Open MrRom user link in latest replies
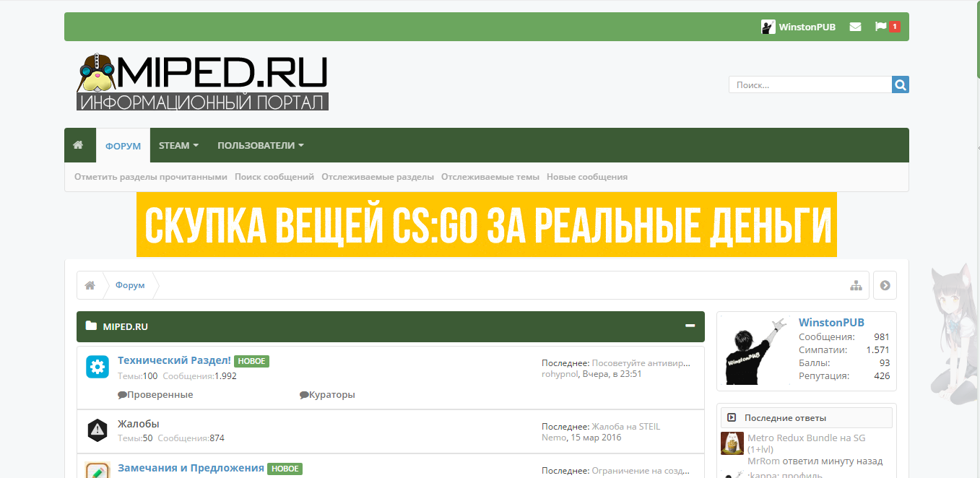This screenshot has width=980, height=478. point(763,461)
